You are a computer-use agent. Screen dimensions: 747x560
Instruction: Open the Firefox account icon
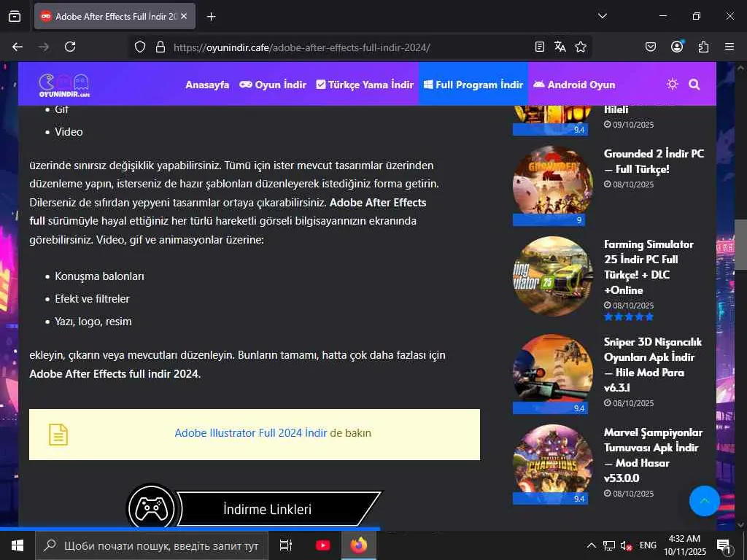pyautogui.click(x=677, y=46)
